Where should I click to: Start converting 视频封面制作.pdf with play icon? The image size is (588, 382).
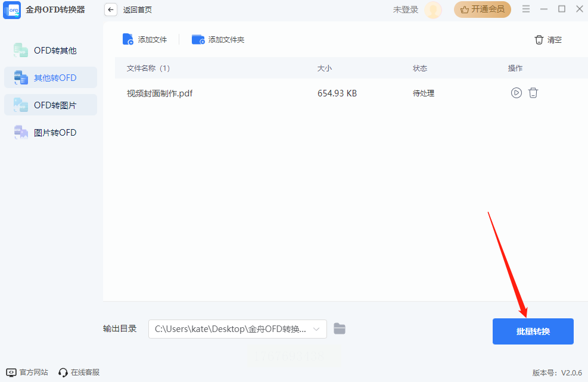517,93
